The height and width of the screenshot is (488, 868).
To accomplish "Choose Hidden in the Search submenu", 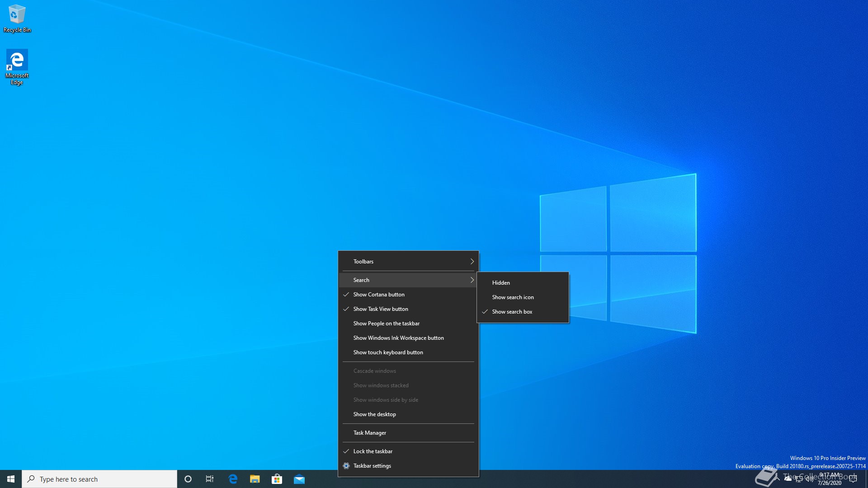I will [x=501, y=283].
